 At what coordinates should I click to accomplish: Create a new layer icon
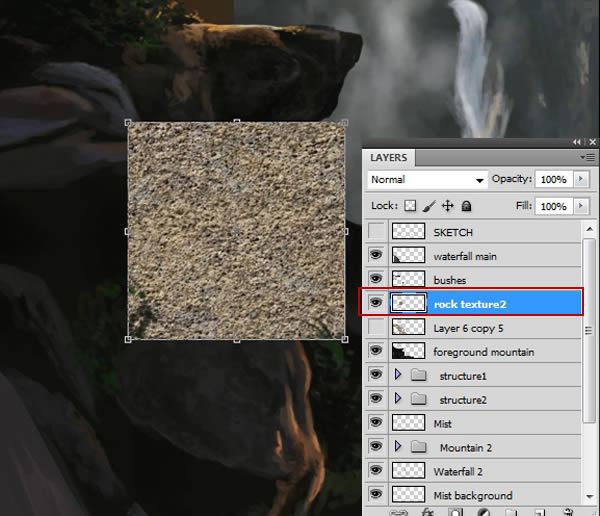click(540, 513)
